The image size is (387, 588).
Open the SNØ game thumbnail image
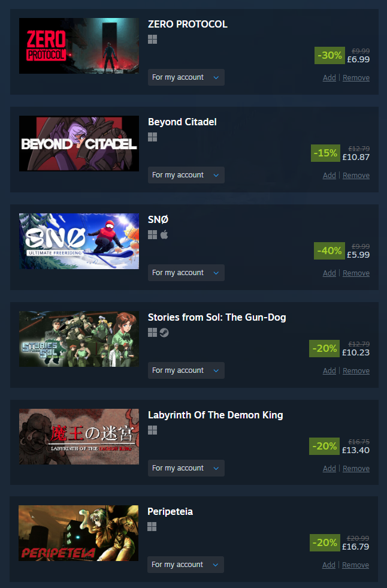click(x=79, y=241)
